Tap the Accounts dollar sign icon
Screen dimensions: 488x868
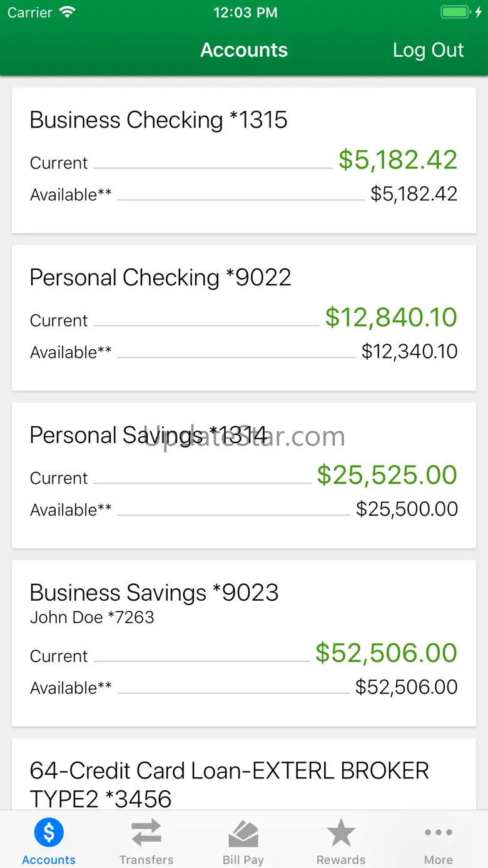(x=49, y=833)
